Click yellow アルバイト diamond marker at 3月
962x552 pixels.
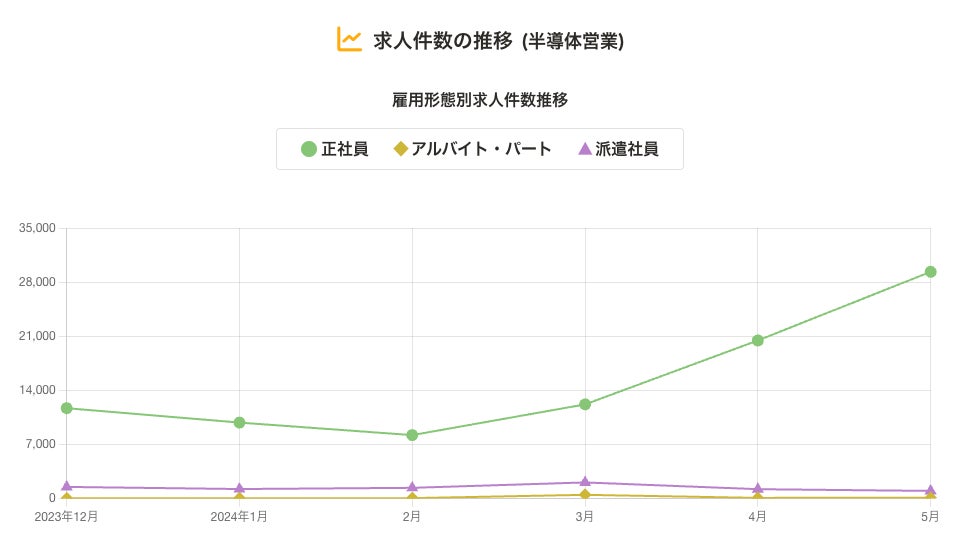[x=585, y=494]
